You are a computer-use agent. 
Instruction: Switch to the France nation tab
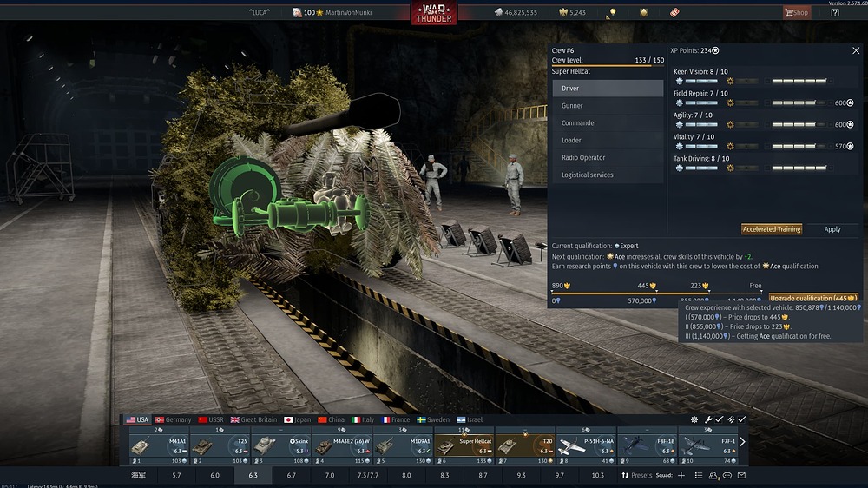(x=396, y=419)
